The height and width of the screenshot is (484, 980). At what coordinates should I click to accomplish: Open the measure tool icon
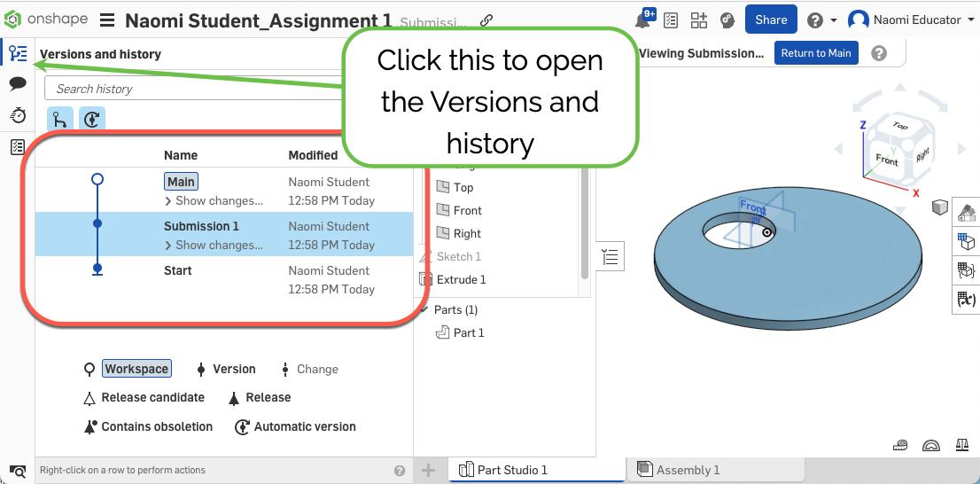click(901, 446)
